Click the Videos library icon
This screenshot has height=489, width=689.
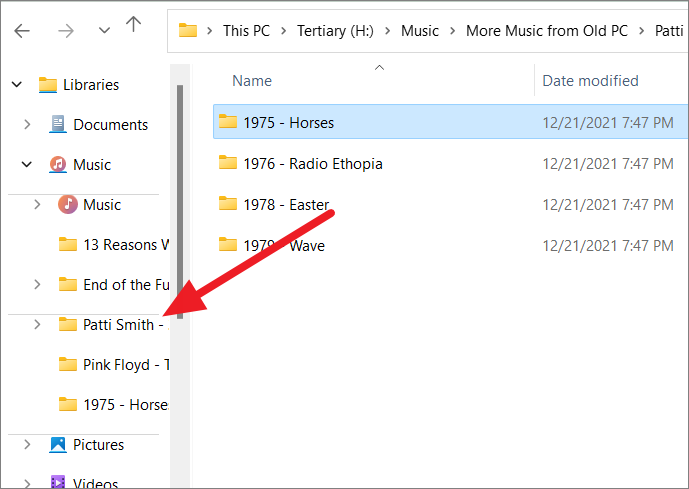click(x=58, y=482)
